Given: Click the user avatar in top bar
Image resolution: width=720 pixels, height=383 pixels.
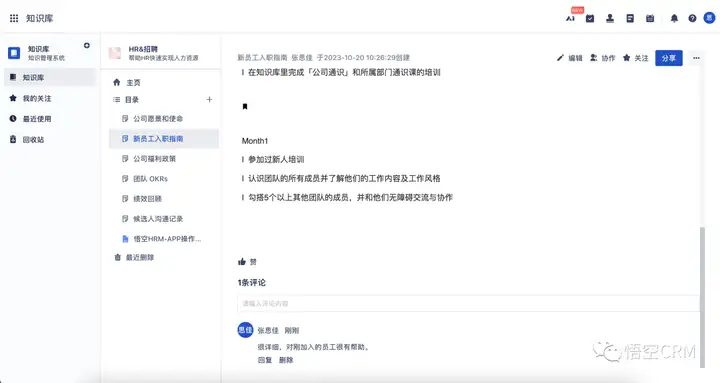Looking at the screenshot, I should coord(709,18).
